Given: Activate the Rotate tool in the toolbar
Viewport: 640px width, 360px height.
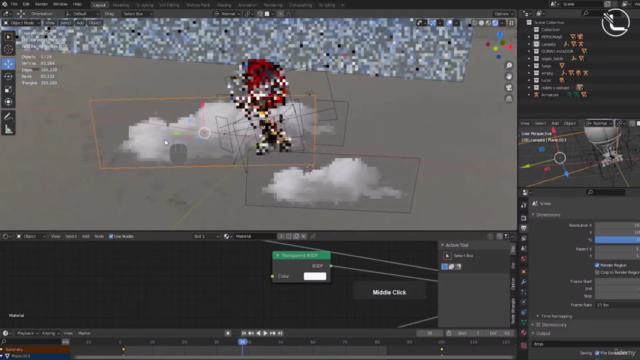Looking at the screenshot, I should [x=8, y=76].
